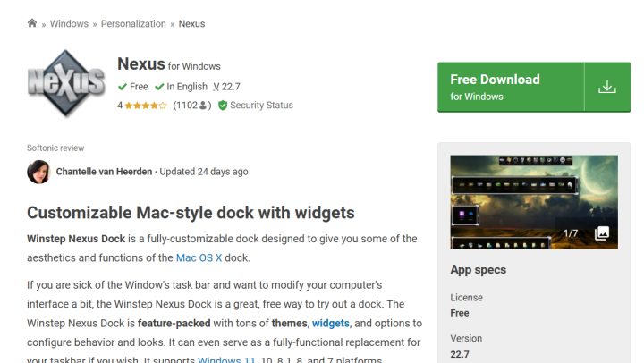The image size is (644, 363).
Task: Click the 1102 user votes count
Action: [191, 106]
